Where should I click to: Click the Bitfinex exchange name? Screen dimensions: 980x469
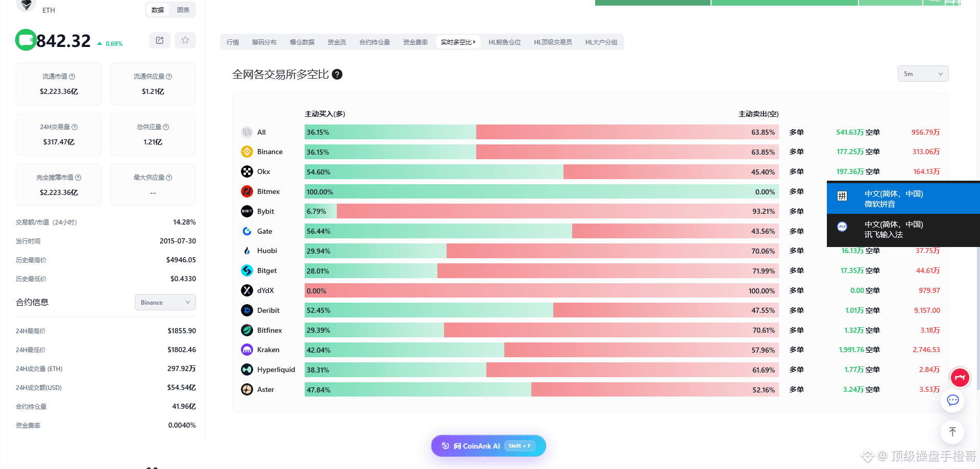(x=269, y=330)
